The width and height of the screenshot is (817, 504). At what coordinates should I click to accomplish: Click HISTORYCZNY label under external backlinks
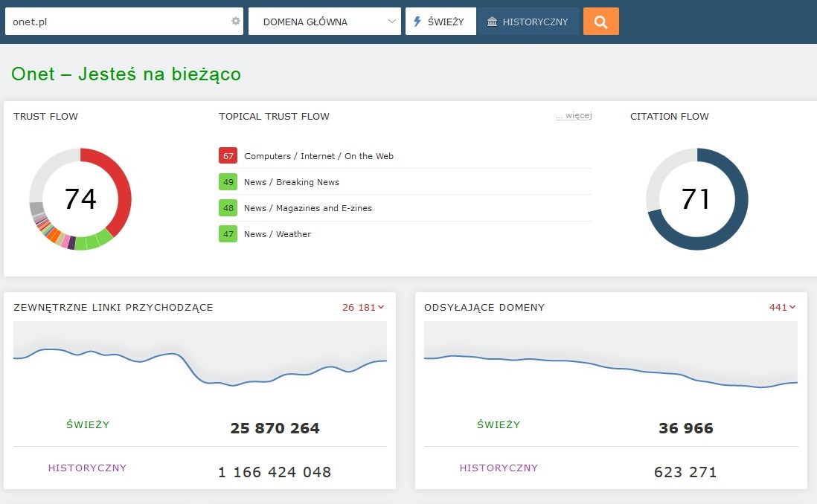88,468
